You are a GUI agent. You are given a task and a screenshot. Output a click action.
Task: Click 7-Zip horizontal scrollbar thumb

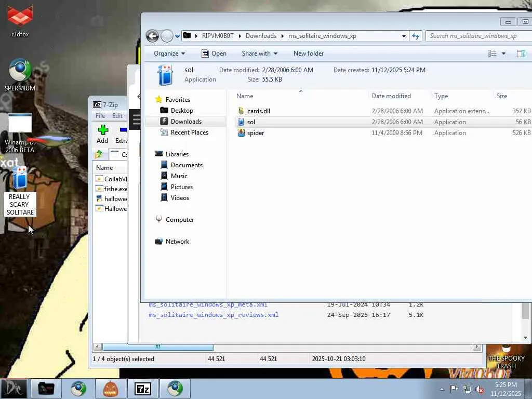tap(158, 347)
